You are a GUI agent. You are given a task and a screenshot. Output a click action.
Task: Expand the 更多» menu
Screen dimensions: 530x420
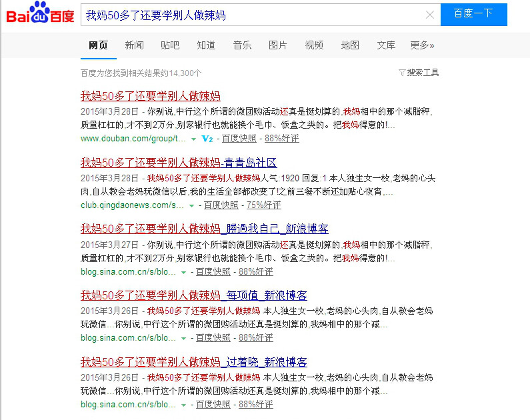click(x=422, y=45)
